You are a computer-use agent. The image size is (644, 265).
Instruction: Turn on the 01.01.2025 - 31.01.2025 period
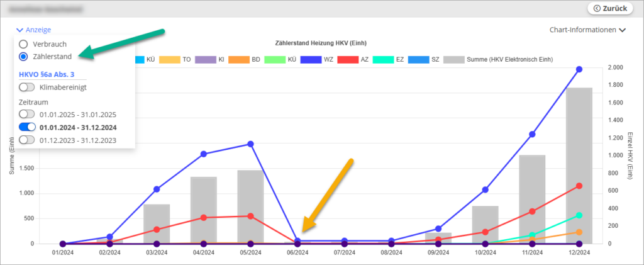pos(27,115)
